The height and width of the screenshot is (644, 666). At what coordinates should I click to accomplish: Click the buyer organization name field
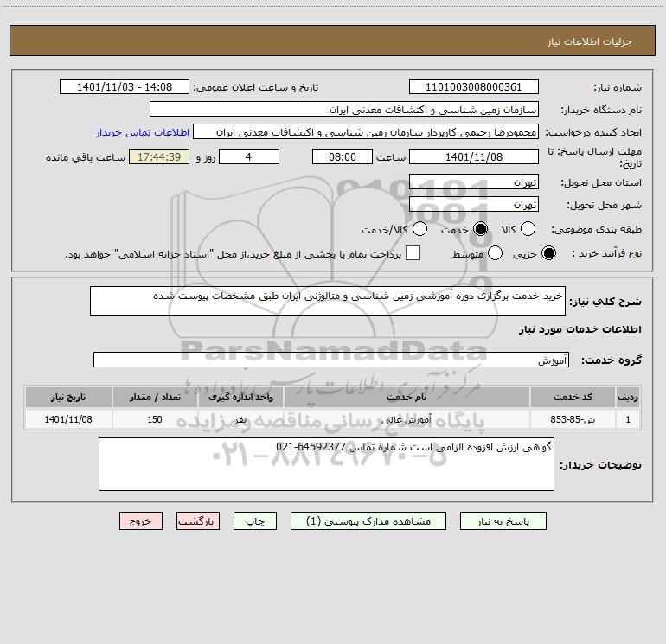coord(344,109)
